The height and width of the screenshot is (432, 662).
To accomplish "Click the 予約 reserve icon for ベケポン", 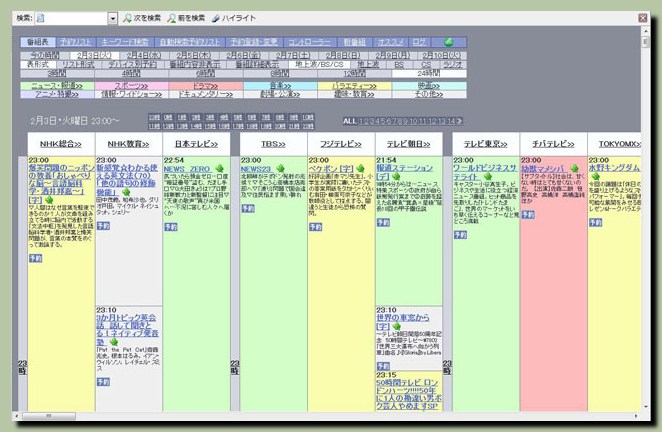I will tap(315, 227).
